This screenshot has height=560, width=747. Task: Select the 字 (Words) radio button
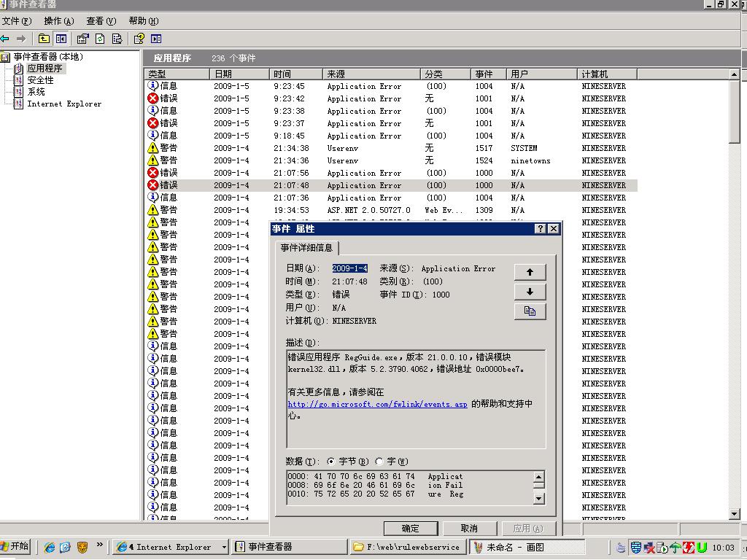[x=379, y=462]
